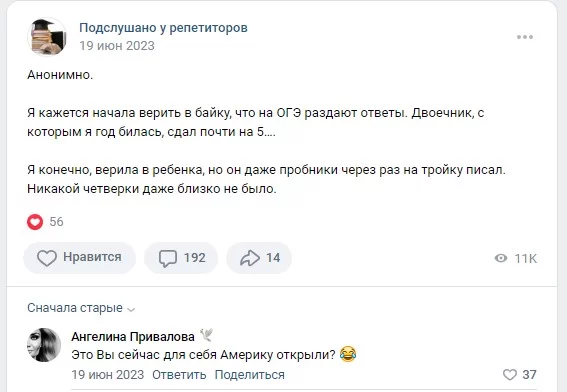Click Ответить under the comment
This screenshot has height=392, width=567.
(x=179, y=375)
